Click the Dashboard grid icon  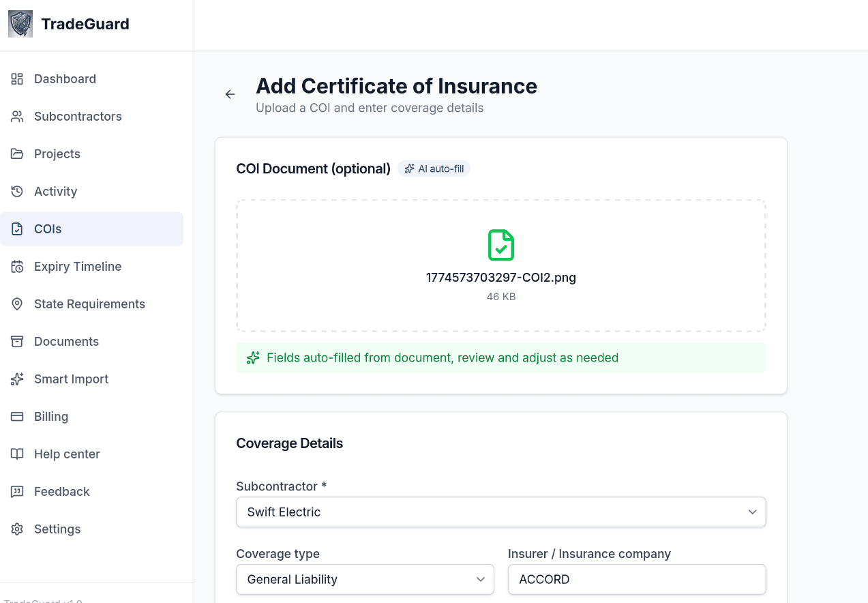click(17, 79)
